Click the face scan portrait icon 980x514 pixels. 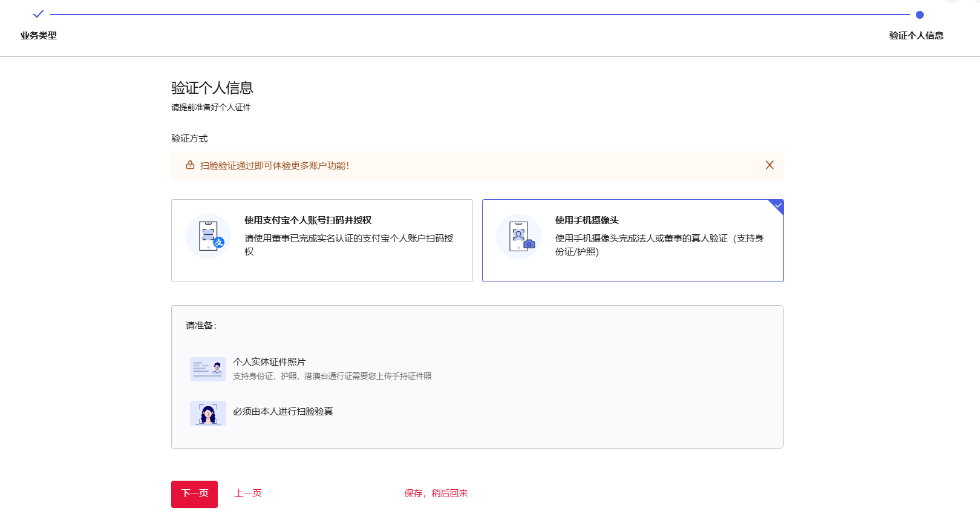(x=207, y=413)
